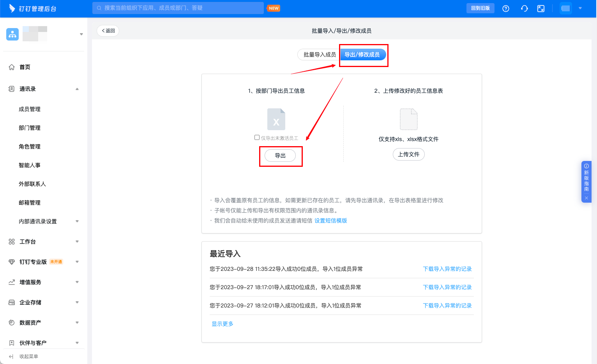Click the collapse menu arrow icon
The width and height of the screenshot is (597, 364).
click(11, 357)
